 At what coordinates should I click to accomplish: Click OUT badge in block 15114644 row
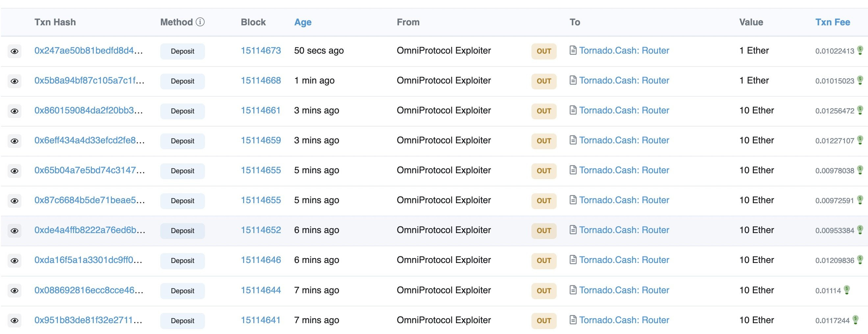(544, 291)
